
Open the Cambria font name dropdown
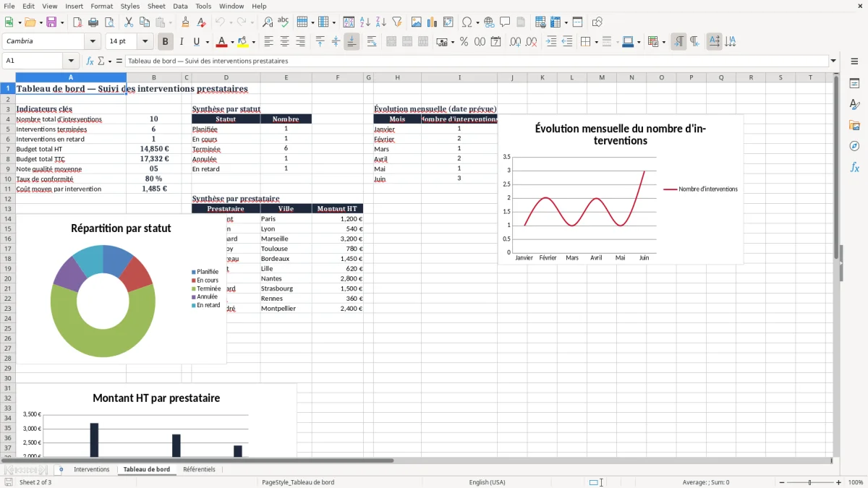93,41
